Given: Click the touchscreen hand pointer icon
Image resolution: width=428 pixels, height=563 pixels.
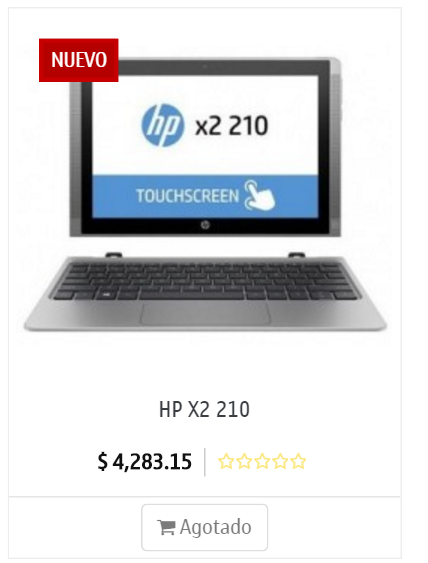Looking at the screenshot, I should tap(259, 196).
